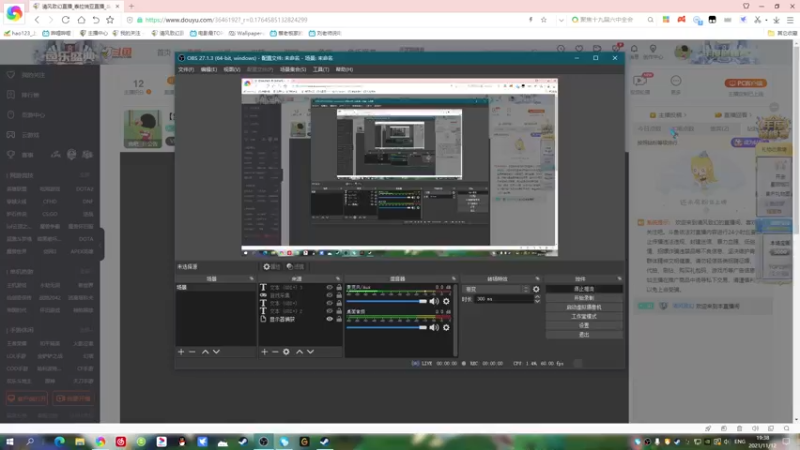Image resolution: width=800 pixels, height=450 pixels.
Task: Toggle visibility of 文本 (GDI+) 2 source
Action: [330, 311]
